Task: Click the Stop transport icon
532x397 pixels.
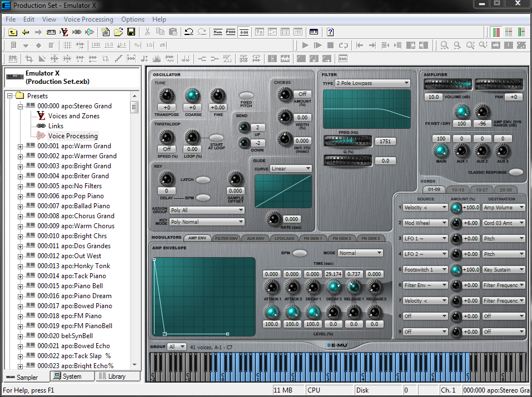Action: [330, 46]
